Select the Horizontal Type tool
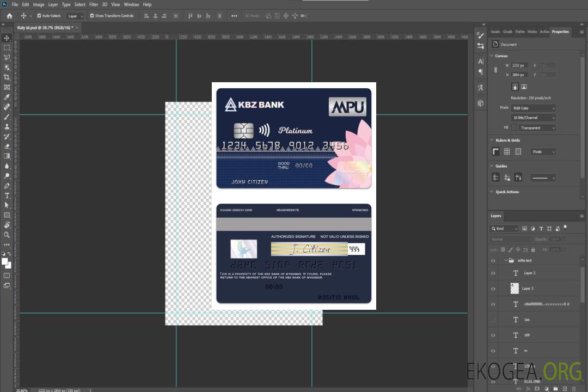The width and height of the screenshot is (588, 392). click(x=7, y=195)
